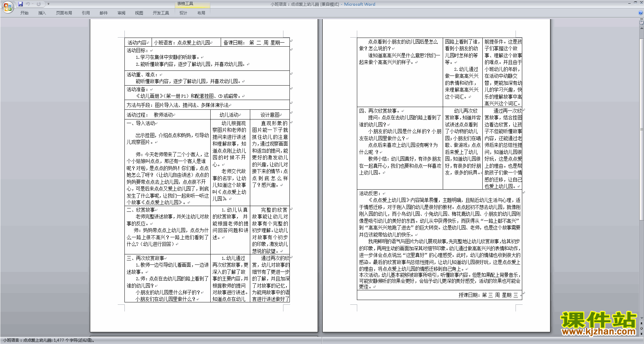The image size is (644, 344).
Task: Click the Redo/repeat icon
Action: point(39,4)
